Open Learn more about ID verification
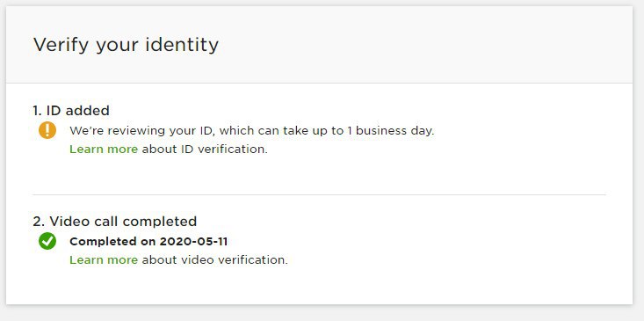 (104, 149)
